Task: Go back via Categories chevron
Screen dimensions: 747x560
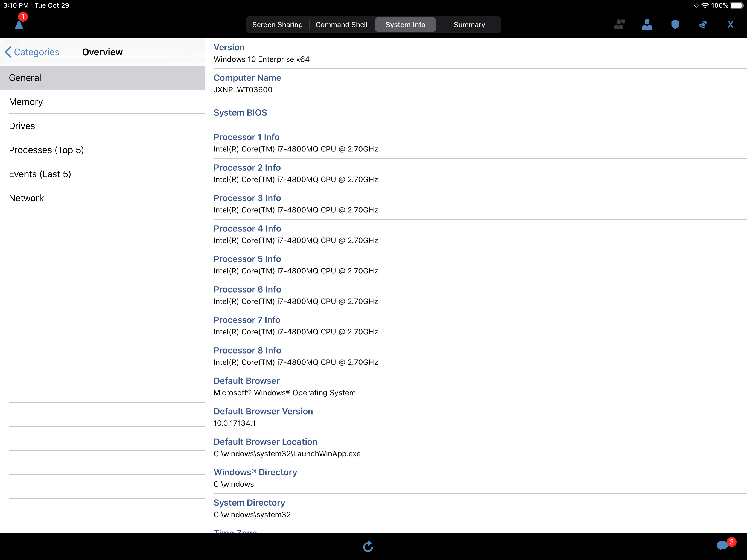Action: [x=33, y=52]
